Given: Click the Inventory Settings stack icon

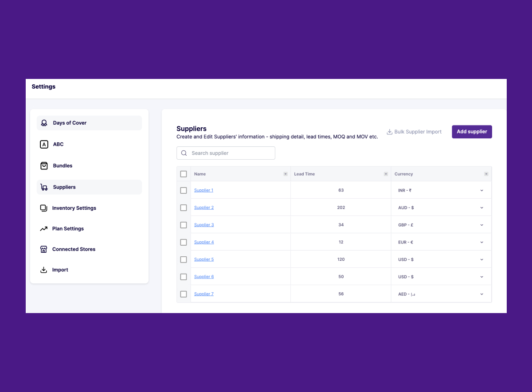Looking at the screenshot, I should coord(43,208).
